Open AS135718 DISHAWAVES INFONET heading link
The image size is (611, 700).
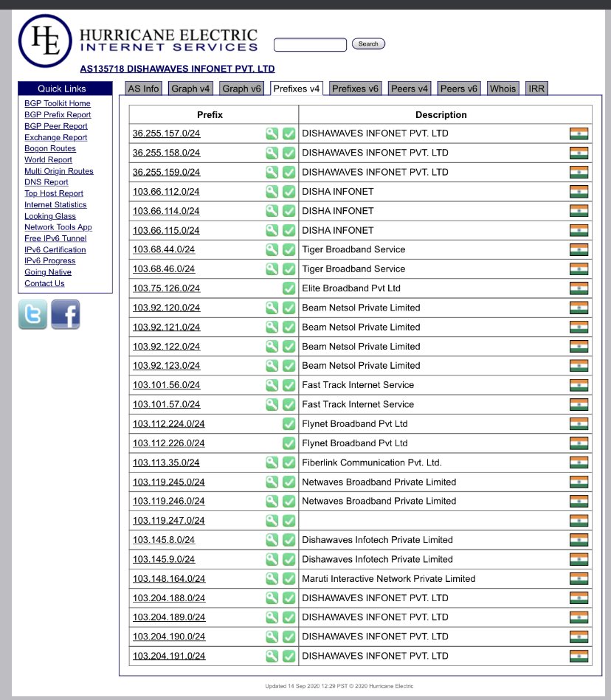[177, 69]
